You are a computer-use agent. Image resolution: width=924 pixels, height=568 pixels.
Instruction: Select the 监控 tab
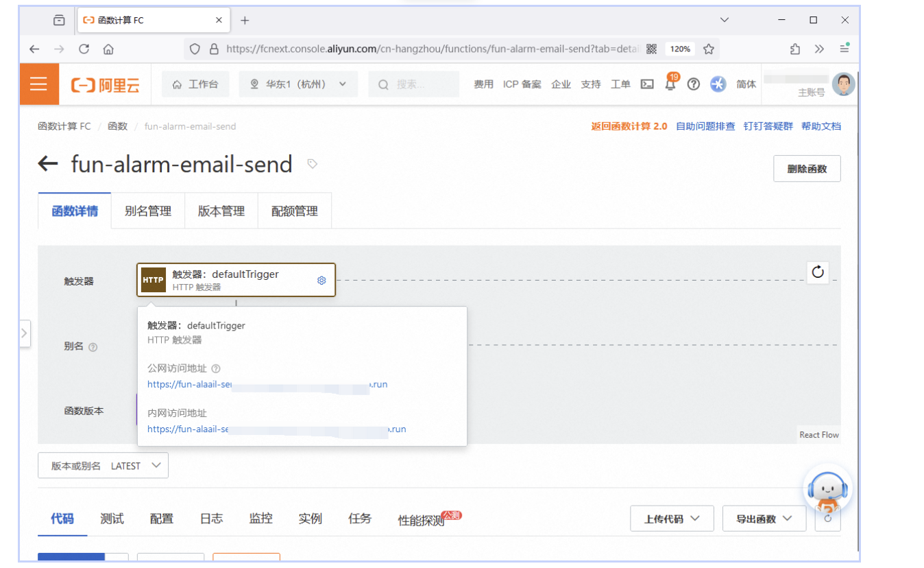(x=261, y=519)
